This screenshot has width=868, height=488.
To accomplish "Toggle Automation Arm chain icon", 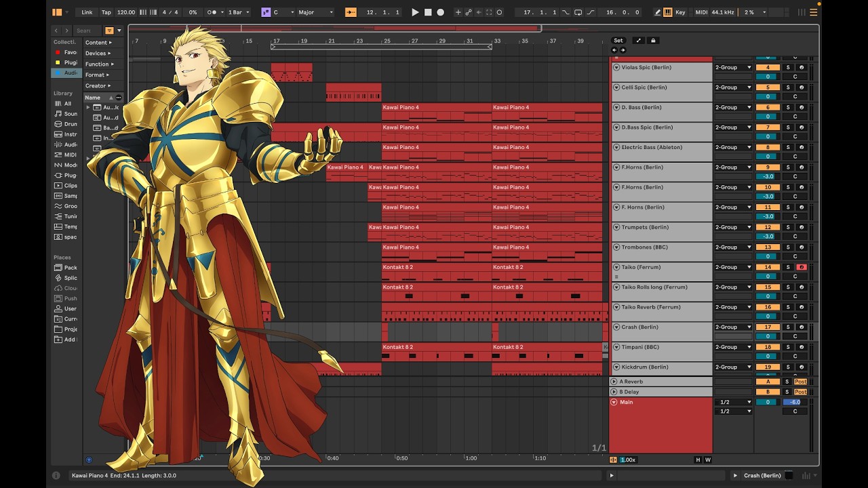I will pos(469,12).
